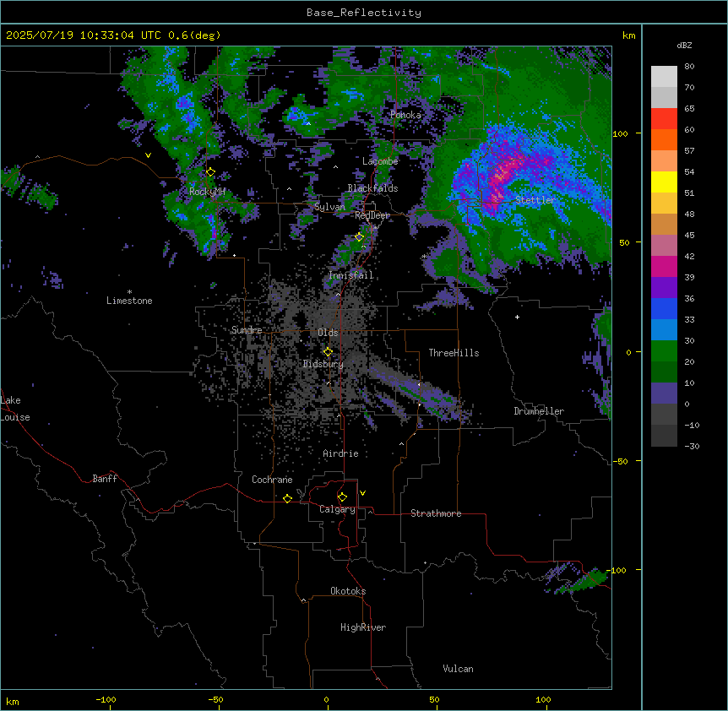The height and width of the screenshot is (711, 728).
Task: Click the Lacombe city label
Action: click(x=380, y=161)
